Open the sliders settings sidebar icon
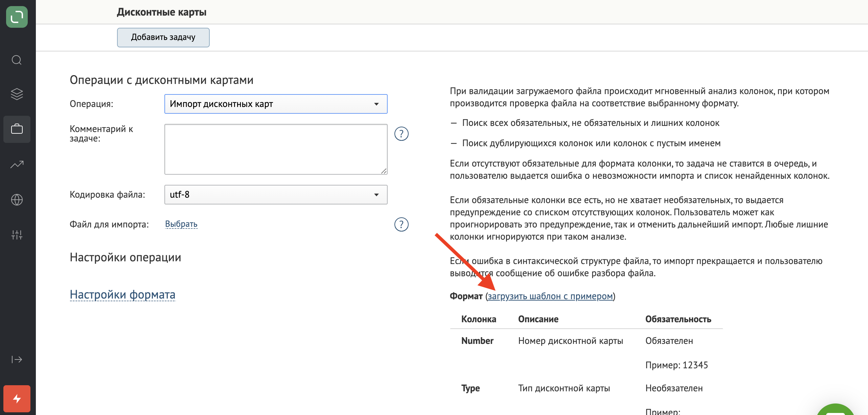868x415 pixels. coord(17,235)
